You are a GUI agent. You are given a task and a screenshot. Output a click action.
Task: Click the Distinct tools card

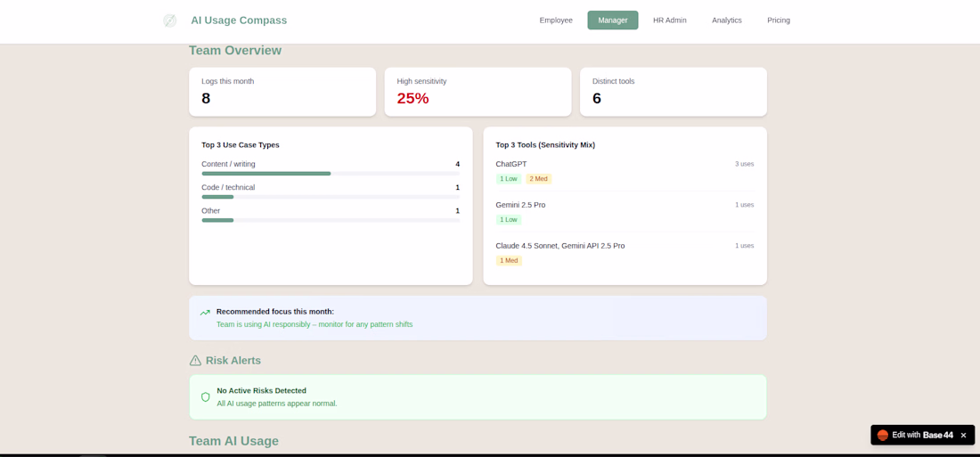[x=674, y=92]
